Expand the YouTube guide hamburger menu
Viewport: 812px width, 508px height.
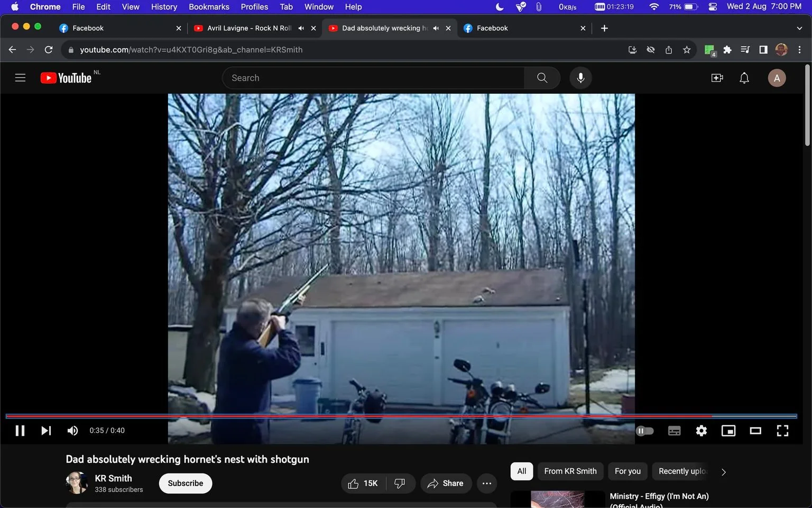click(x=20, y=78)
